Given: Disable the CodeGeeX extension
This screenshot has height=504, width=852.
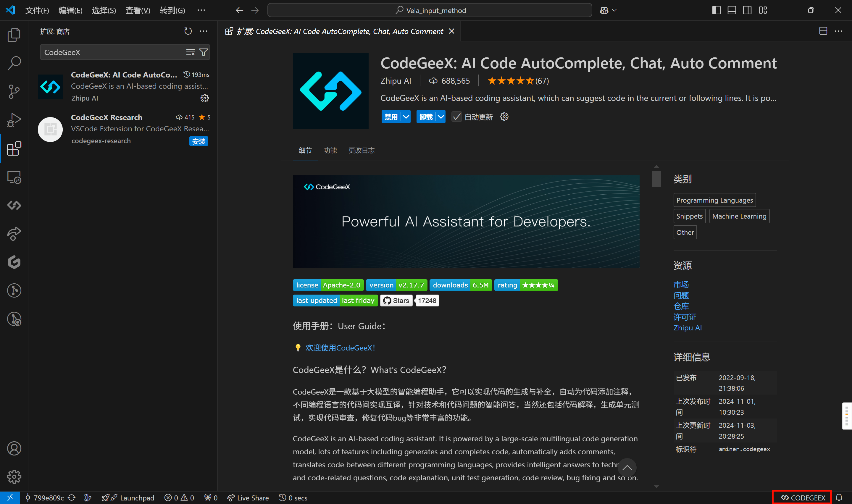Looking at the screenshot, I should point(391,117).
